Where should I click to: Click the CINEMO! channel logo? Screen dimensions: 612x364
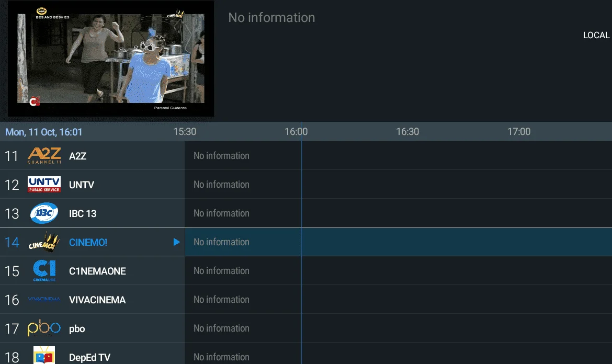pos(44,242)
